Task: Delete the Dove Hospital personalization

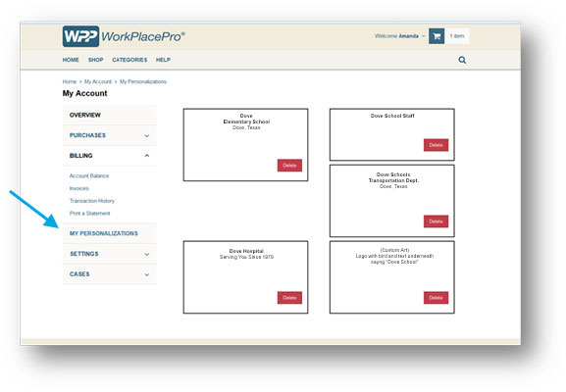Action: click(289, 298)
